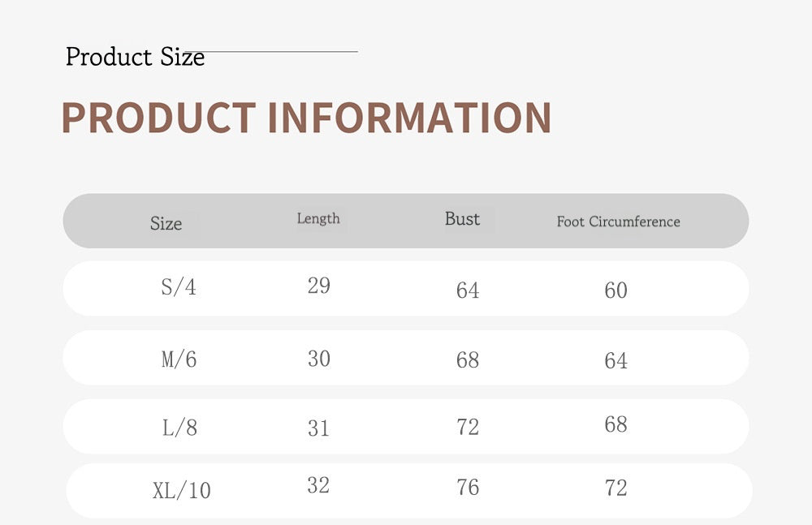Select the S/4 size cell
The width and height of the screenshot is (812, 525).
click(x=179, y=287)
